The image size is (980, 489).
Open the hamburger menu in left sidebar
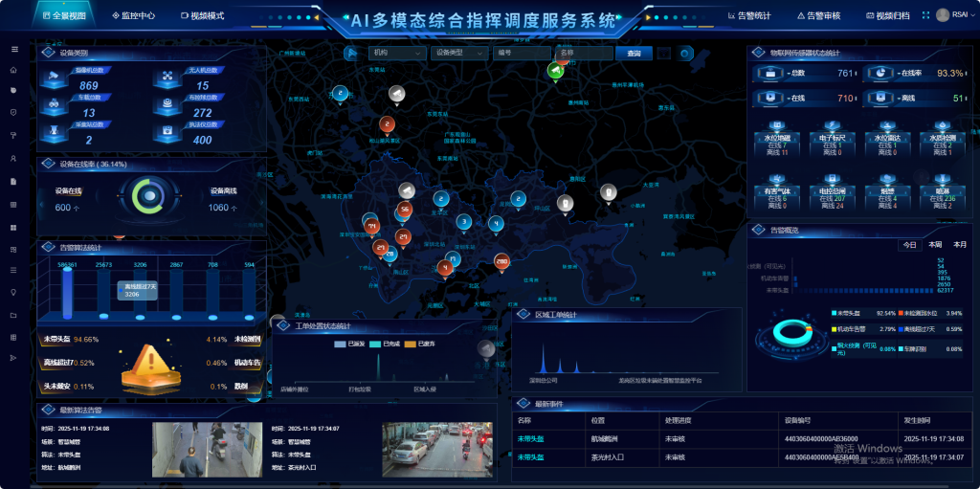click(13, 49)
